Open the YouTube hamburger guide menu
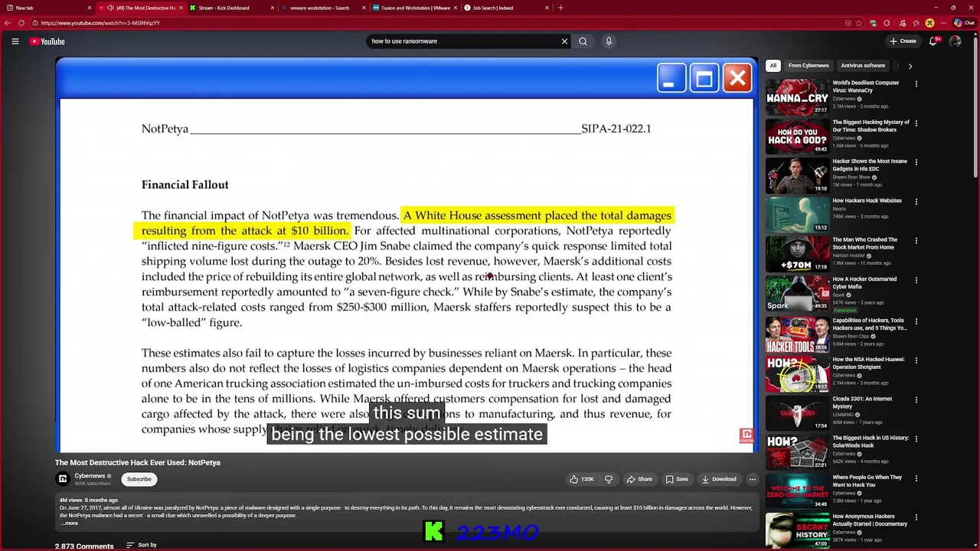Image resolution: width=980 pixels, height=551 pixels. coord(15,41)
